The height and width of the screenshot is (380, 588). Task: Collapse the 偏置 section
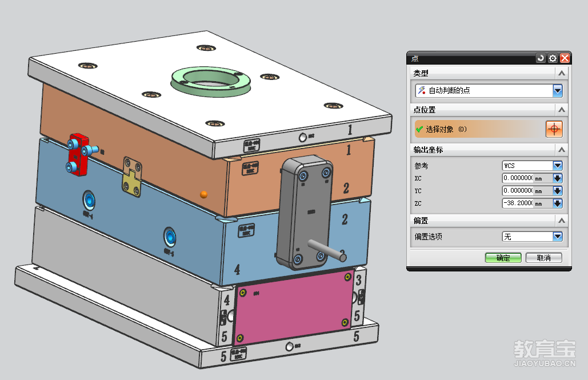(561, 221)
